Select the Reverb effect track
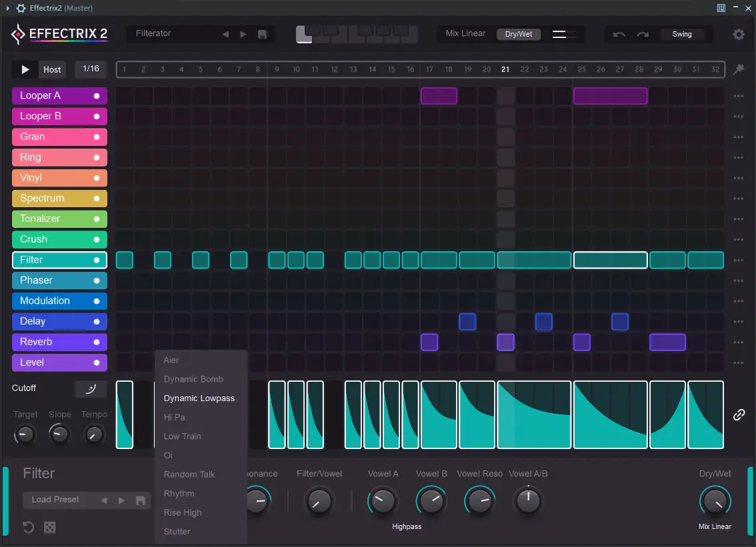 [59, 342]
